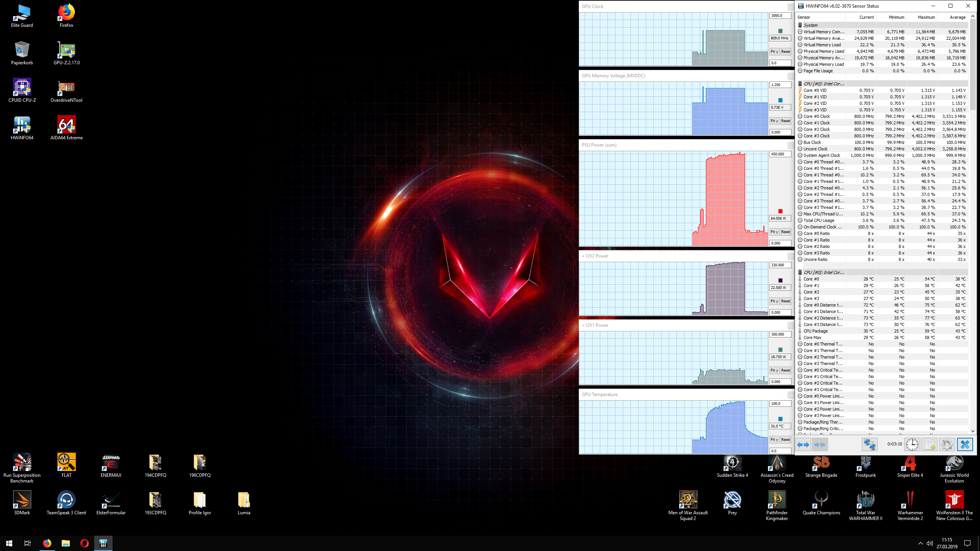Click the expand sensor columns arrows button
The image size is (980, 551).
click(x=803, y=445)
